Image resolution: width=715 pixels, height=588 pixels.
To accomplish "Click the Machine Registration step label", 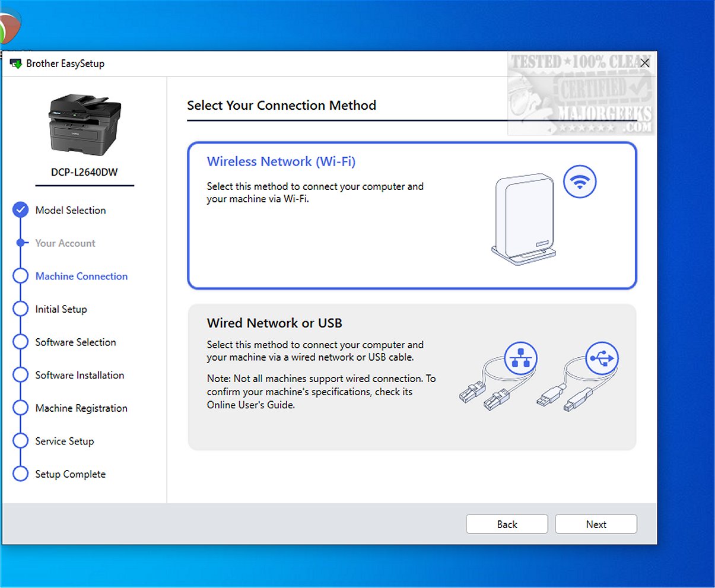I will click(x=81, y=408).
